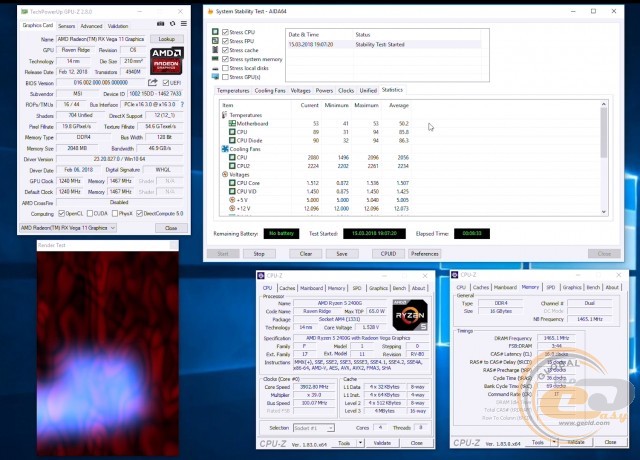This screenshot has width=640, height=460.
Task: Toggle the OpenCL checkbox in GPU-Z
Action: (x=62, y=213)
